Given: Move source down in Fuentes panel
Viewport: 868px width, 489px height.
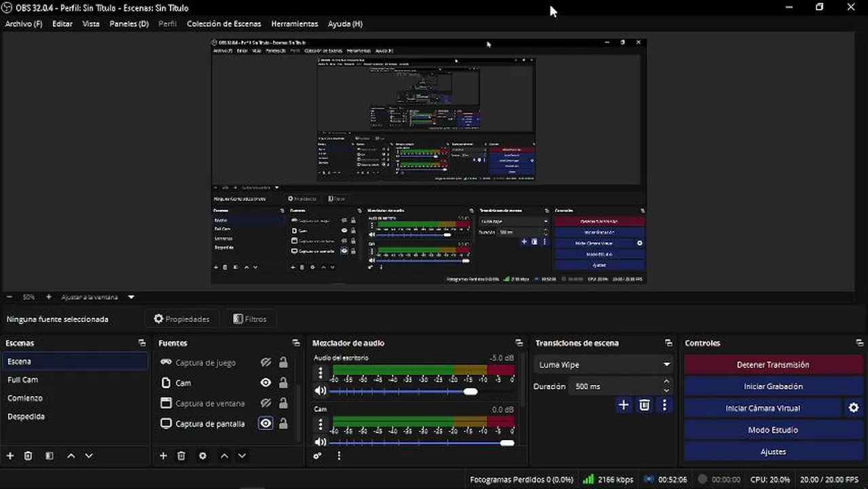Looking at the screenshot, I should [242, 456].
